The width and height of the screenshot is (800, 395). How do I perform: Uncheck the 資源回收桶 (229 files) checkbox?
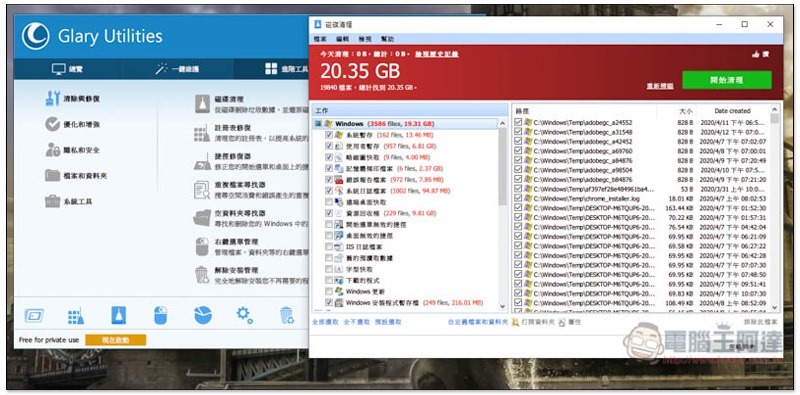point(329,213)
